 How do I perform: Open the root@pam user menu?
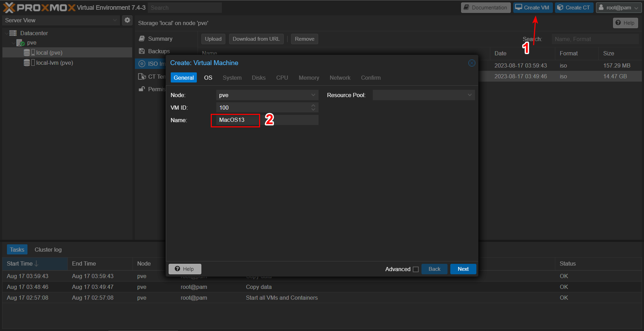618,8
